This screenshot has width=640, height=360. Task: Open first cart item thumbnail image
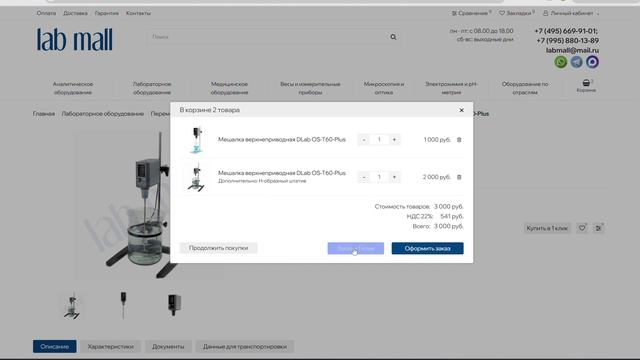pyautogui.click(x=197, y=140)
